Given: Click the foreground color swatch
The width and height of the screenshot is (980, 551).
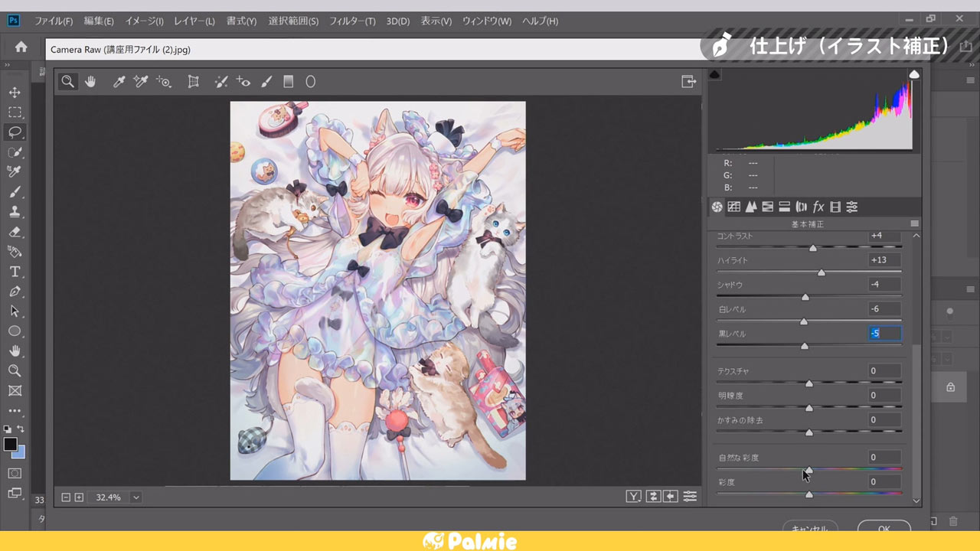Looking at the screenshot, I should [x=10, y=445].
